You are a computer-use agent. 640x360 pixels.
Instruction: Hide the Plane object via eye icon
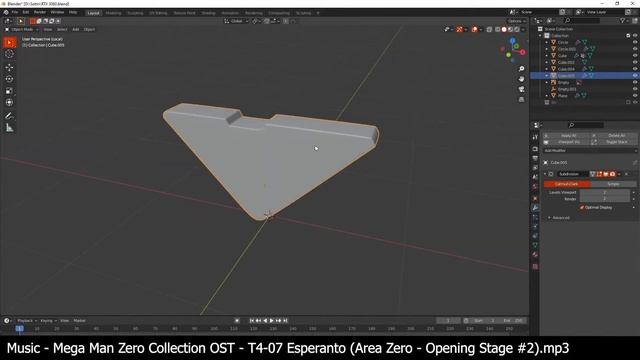[x=635, y=96]
